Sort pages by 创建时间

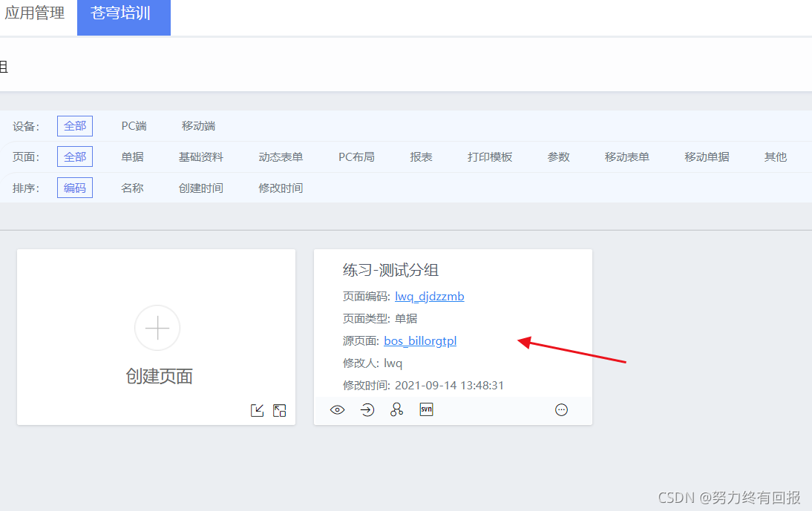point(201,188)
